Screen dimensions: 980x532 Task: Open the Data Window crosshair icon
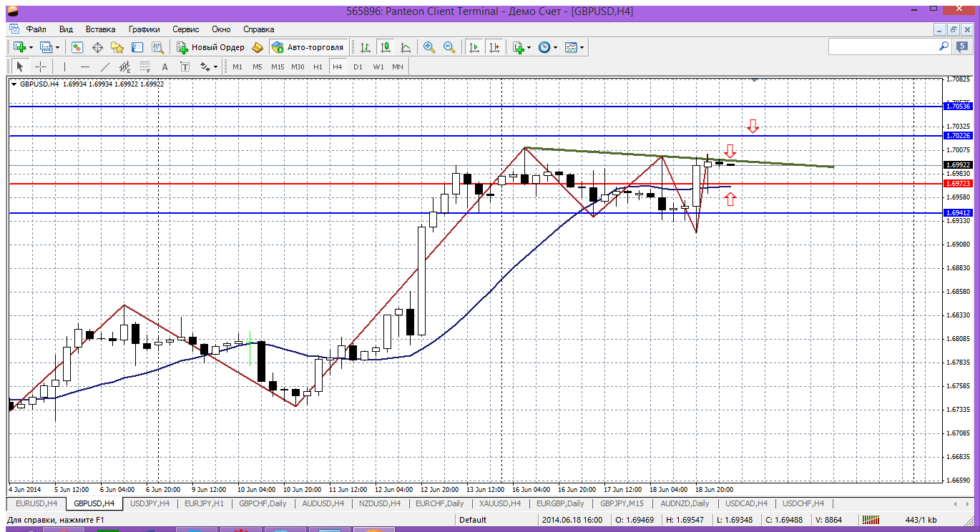[x=97, y=47]
